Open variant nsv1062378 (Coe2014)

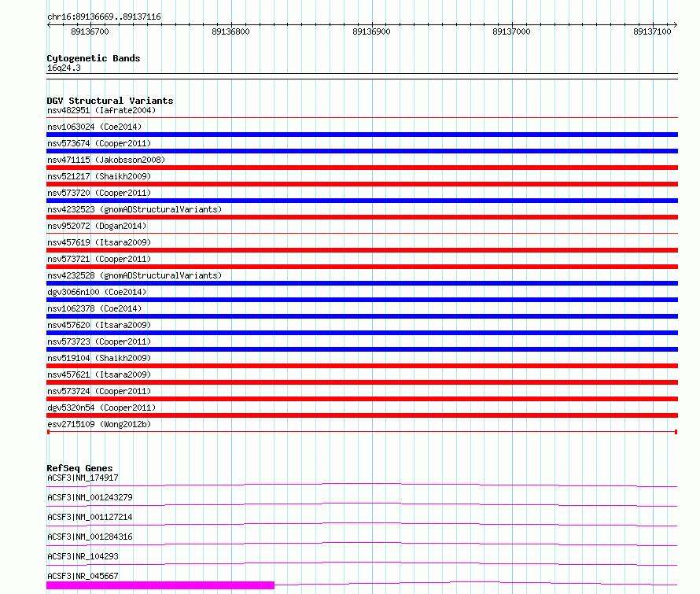coord(94,308)
